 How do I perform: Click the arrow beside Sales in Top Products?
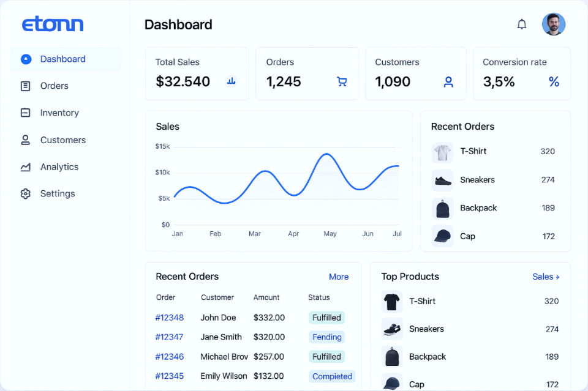point(557,277)
